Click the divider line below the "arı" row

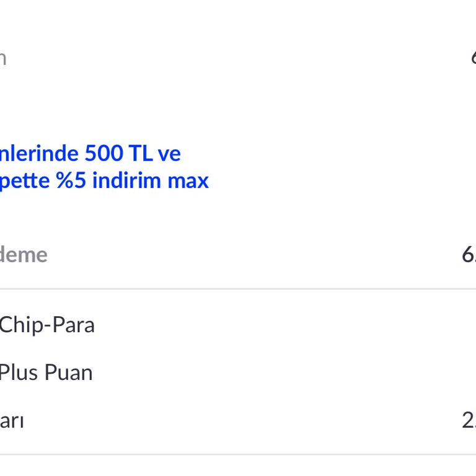click(x=238, y=454)
